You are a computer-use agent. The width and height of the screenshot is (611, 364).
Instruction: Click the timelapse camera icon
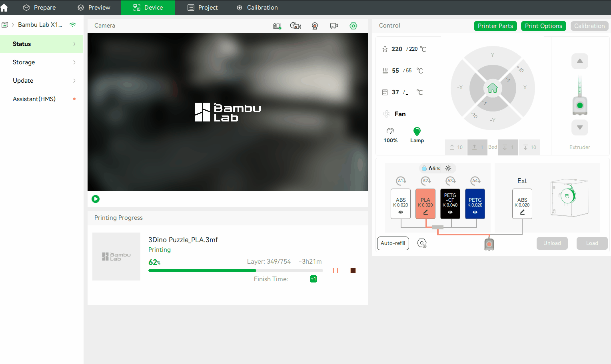(296, 26)
